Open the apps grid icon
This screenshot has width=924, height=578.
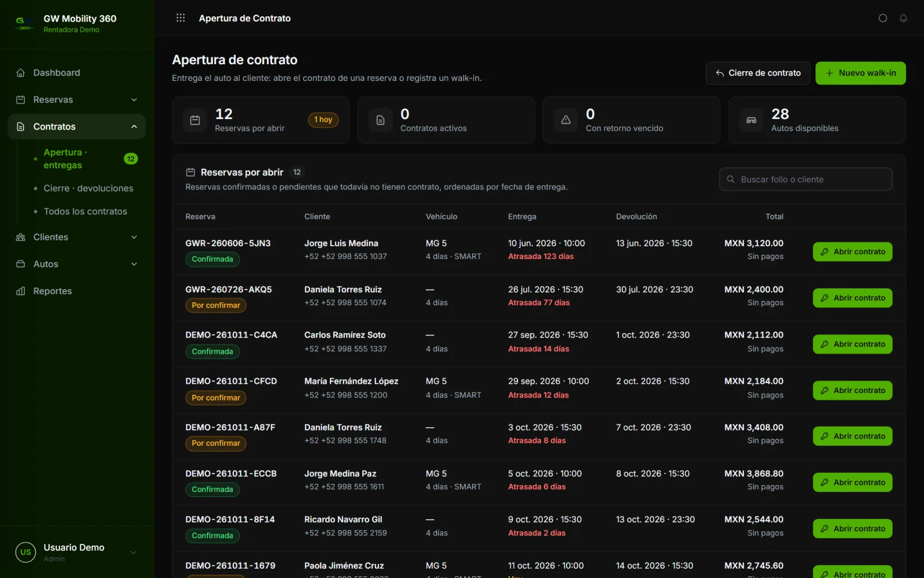(x=180, y=18)
